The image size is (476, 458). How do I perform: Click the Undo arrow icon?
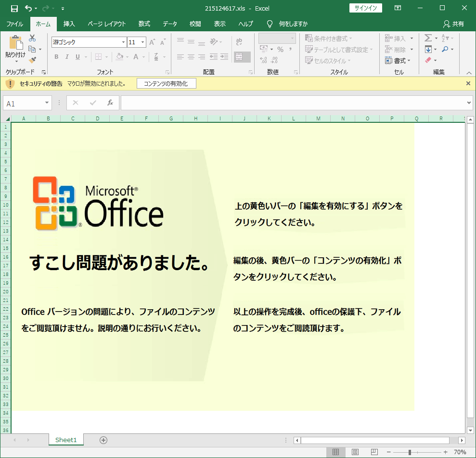click(28, 8)
